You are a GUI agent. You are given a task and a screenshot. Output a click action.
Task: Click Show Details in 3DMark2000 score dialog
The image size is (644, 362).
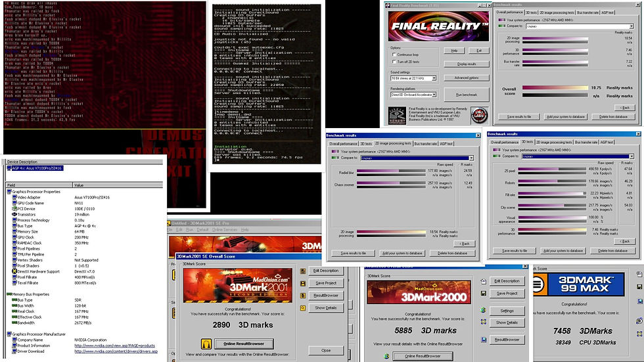(x=507, y=323)
